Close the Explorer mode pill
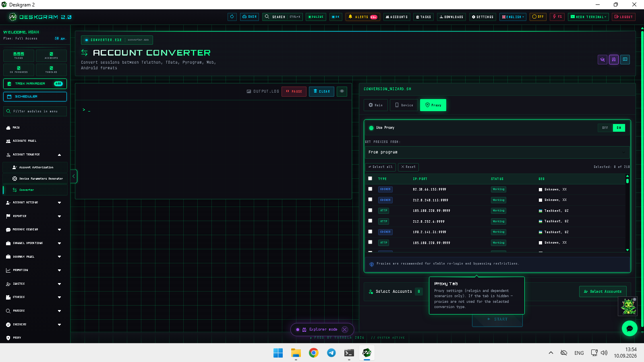This screenshot has height=362, width=644. click(x=344, y=329)
